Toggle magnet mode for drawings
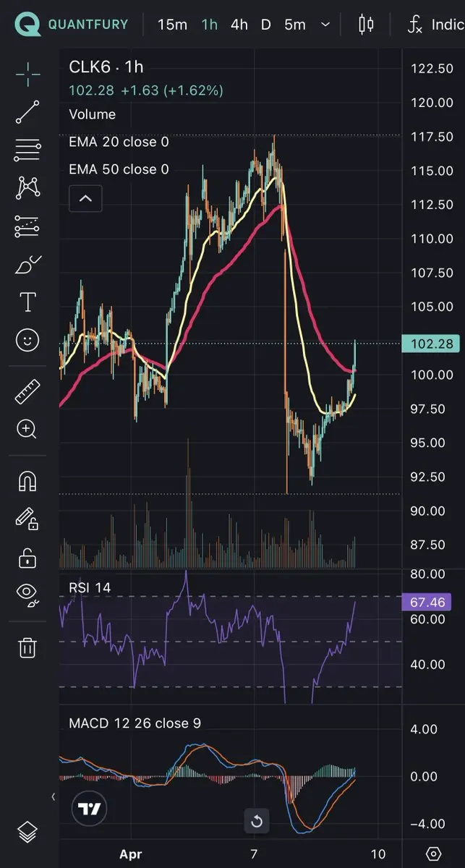The height and width of the screenshot is (868, 465). click(27, 481)
